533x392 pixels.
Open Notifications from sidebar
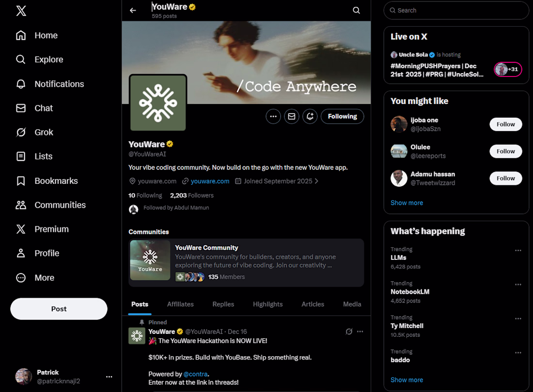(50, 84)
